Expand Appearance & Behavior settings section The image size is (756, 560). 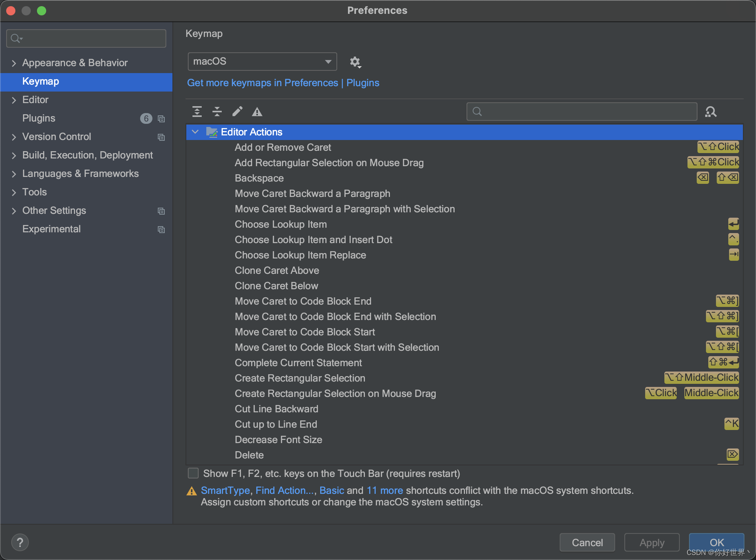pyautogui.click(x=14, y=63)
